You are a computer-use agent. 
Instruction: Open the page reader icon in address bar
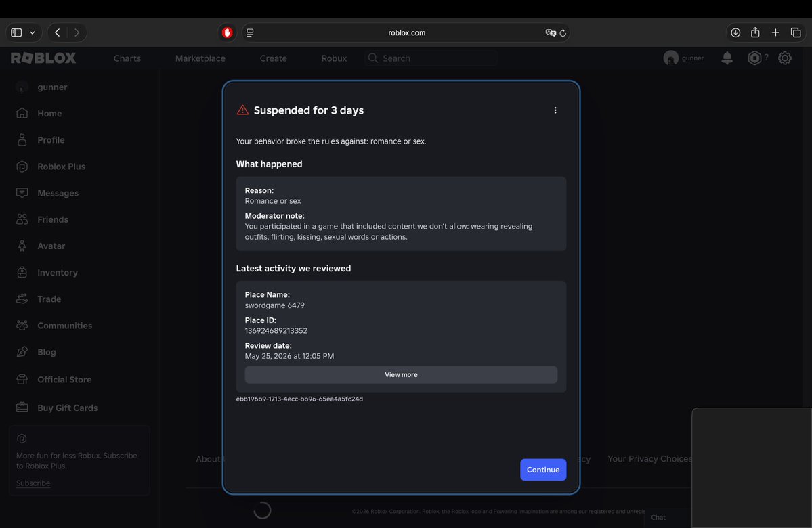(x=250, y=32)
